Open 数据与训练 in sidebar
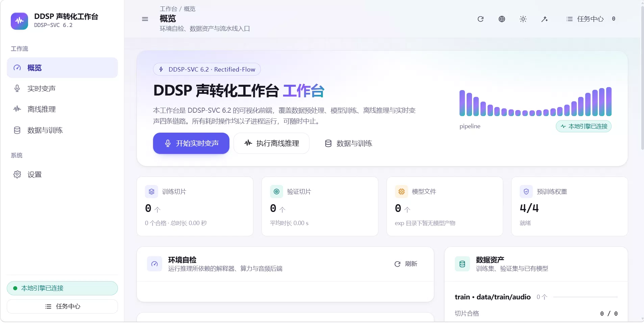Viewport: 644px width, 323px height. coord(62,130)
